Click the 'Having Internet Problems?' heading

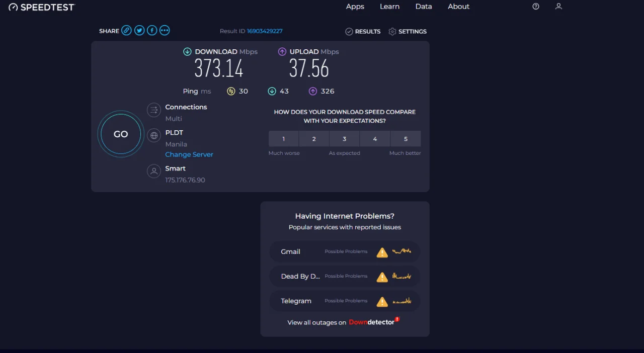coord(345,216)
